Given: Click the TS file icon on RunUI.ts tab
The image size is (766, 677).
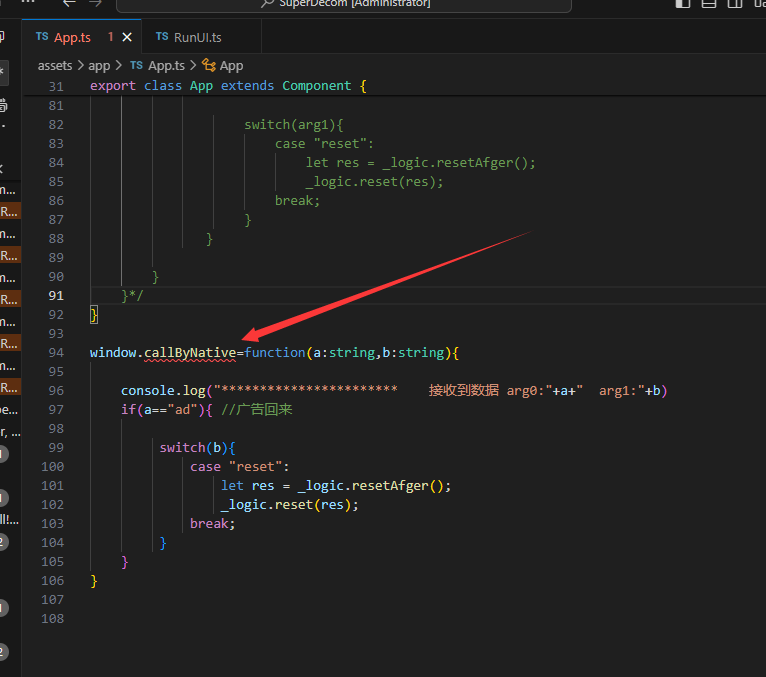Looking at the screenshot, I should coord(162,37).
